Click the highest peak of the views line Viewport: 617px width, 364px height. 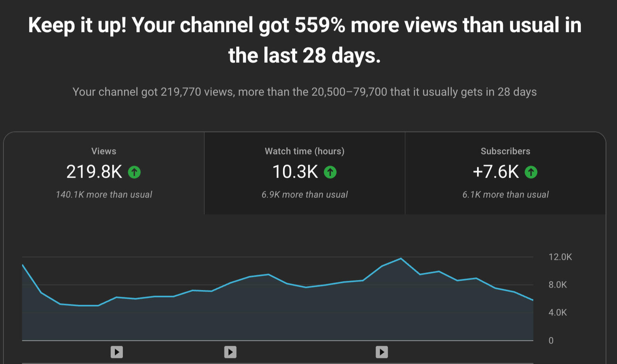coord(401,259)
